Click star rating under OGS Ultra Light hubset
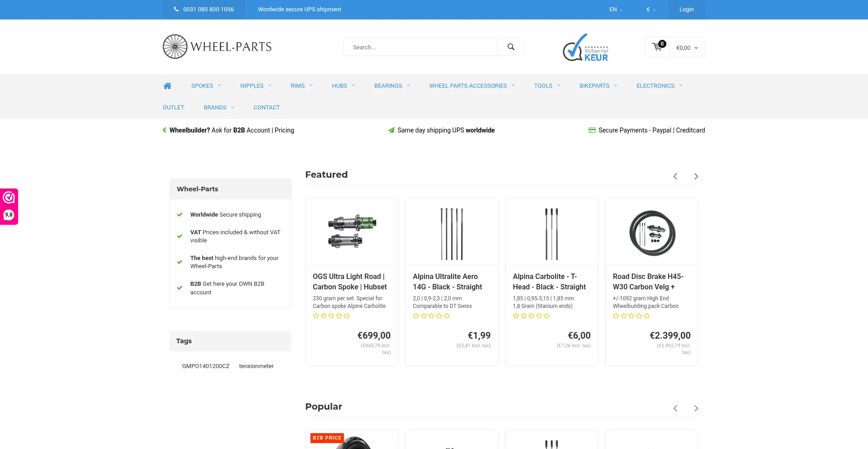The width and height of the screenshot is (868, 449). pyautogui.click(x=331, y=316)
